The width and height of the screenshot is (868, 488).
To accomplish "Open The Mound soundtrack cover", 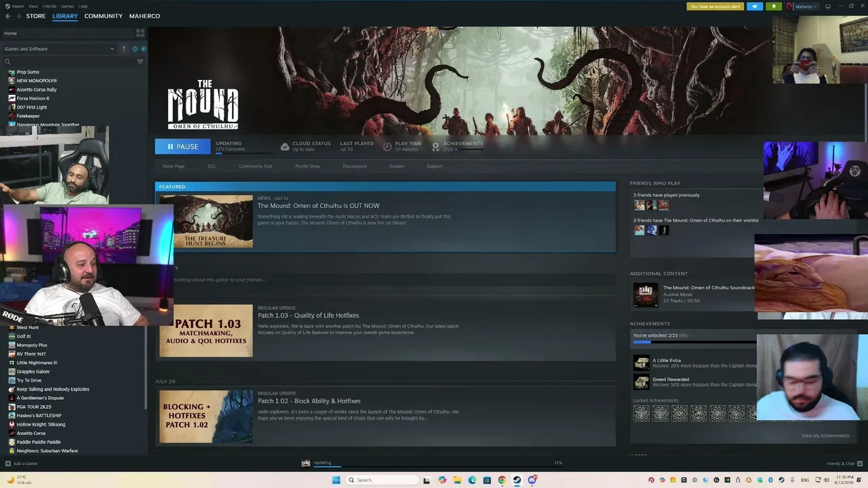I will point(645,295).
